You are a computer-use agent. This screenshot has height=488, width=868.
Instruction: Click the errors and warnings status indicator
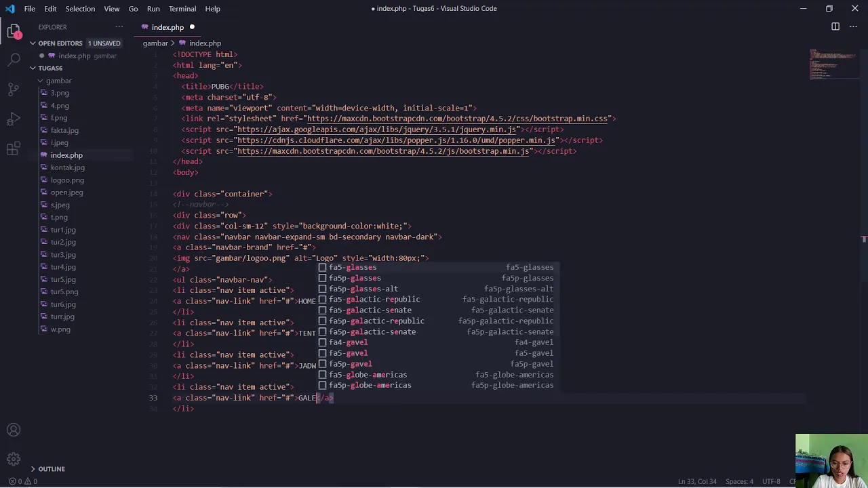tap(23, 481)
